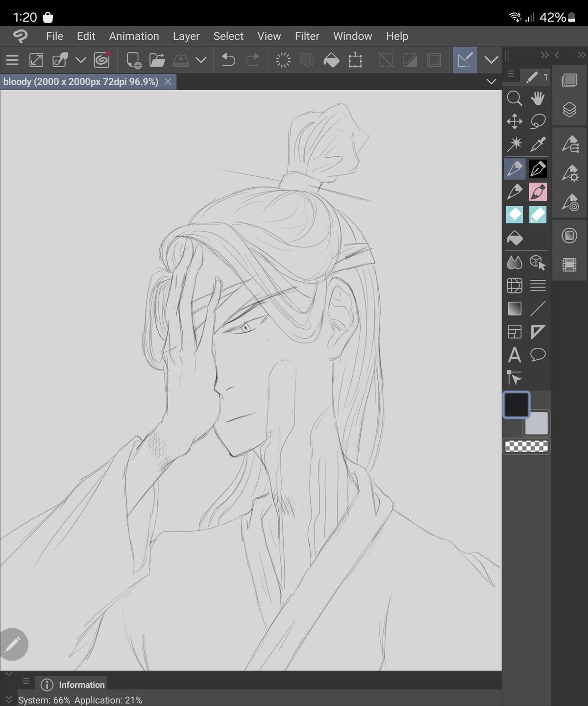Open the Information palette hamburger menu
The image size is (588, 706).
tap(26, 681)
